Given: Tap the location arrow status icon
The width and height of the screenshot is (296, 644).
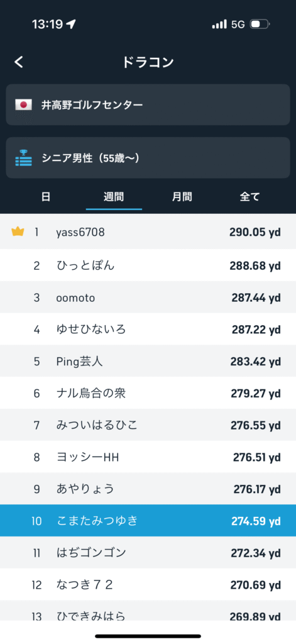Looking at the screenshot, I should pos(70,25).
